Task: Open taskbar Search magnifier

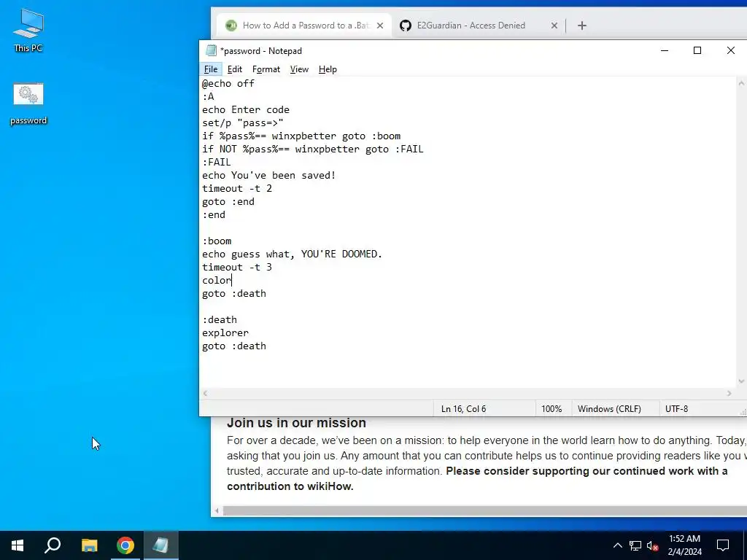Action: click(53, 545)
